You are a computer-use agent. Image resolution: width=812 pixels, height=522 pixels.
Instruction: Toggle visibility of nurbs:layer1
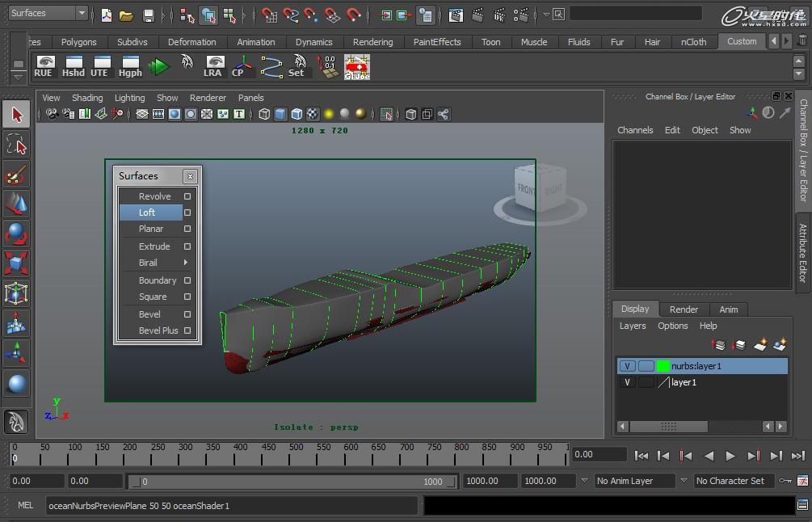point(627,366)
